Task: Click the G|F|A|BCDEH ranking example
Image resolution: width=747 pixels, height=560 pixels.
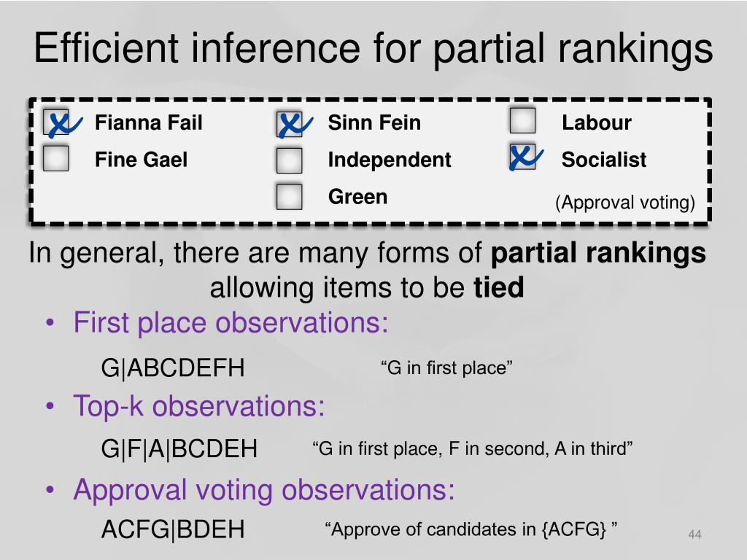Action: coord(179,449)
